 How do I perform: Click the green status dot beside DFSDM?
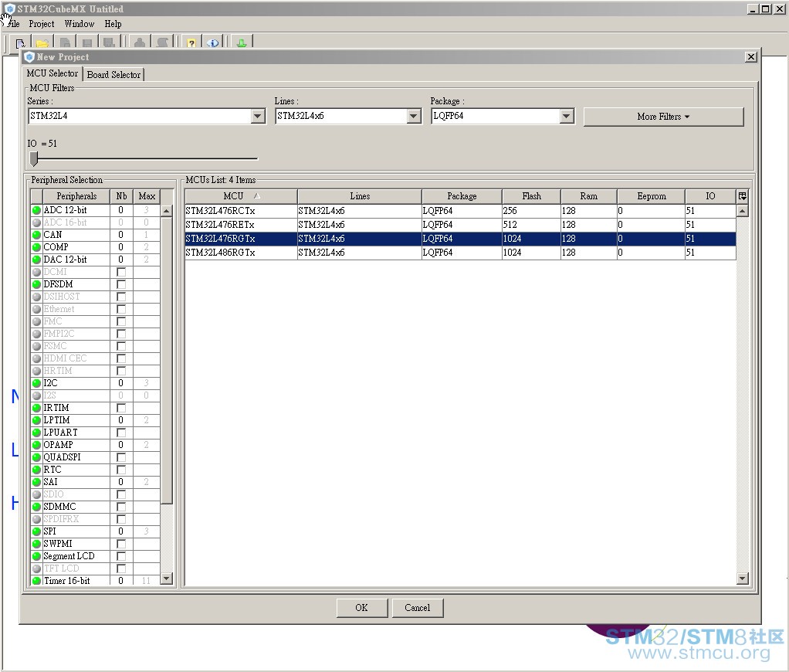36,284
